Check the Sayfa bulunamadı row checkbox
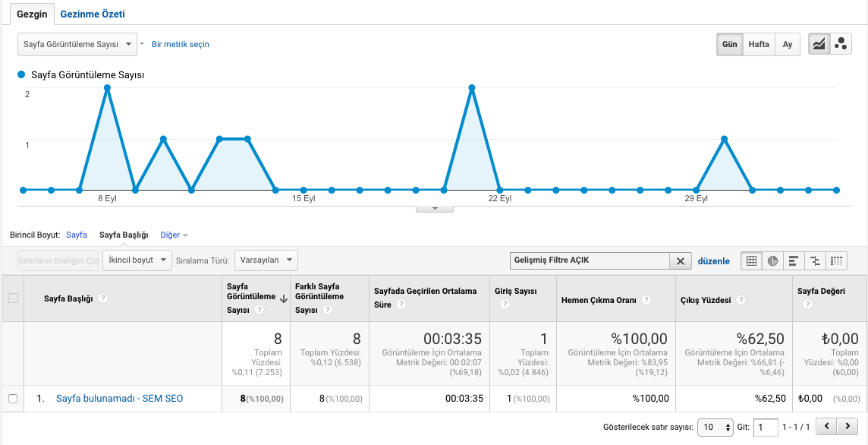 click(14, 399)
